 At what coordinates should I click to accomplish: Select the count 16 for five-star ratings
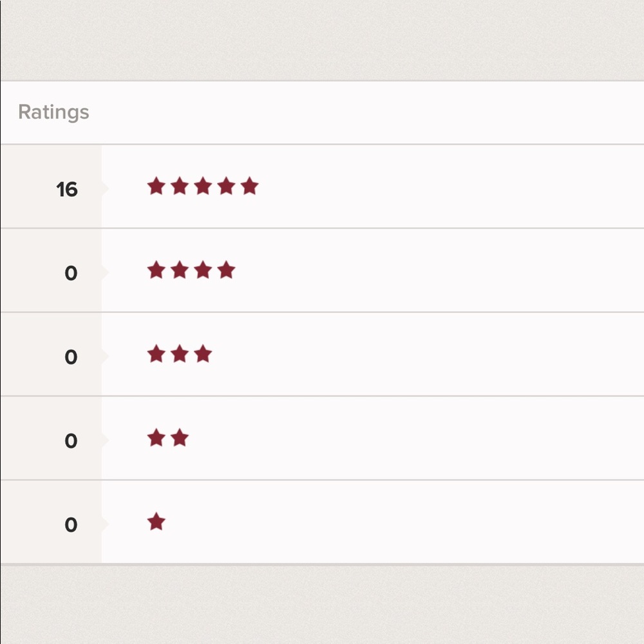pos(67,189)
